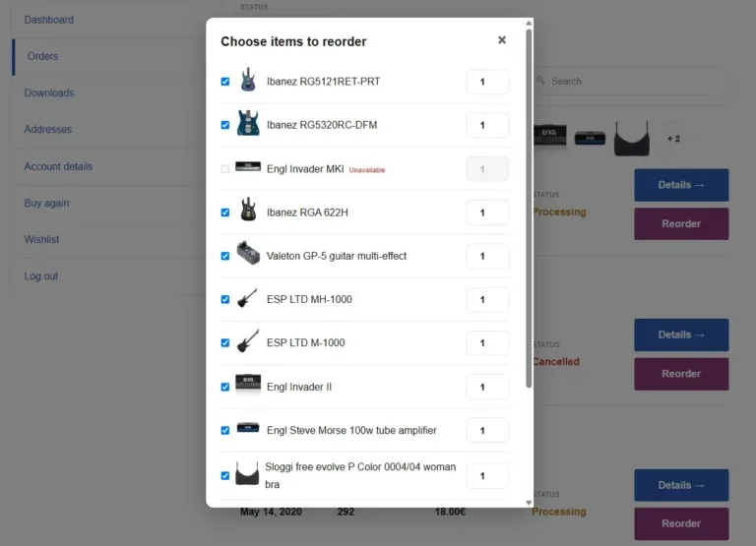Reorder the Cancelled order
756x546 pixels.
click(x=681, y=374)
